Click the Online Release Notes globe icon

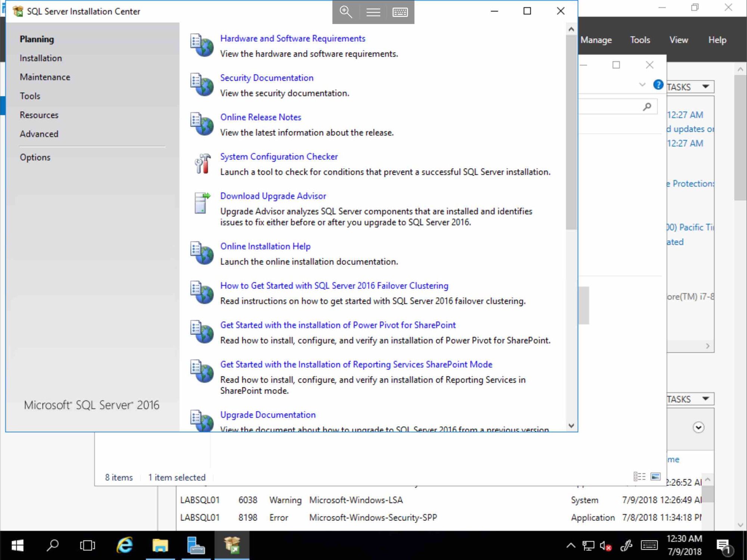tap(202, 124)
